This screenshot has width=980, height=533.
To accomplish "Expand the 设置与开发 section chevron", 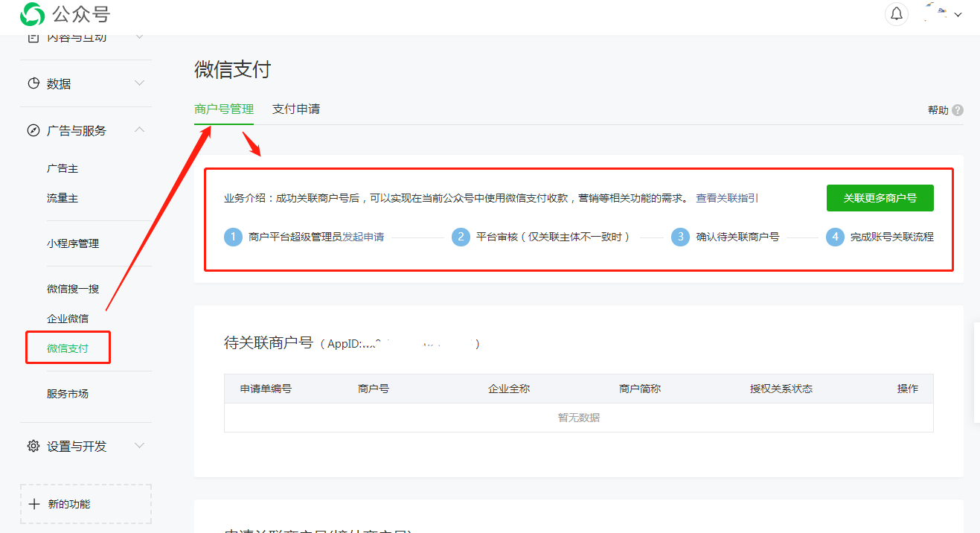I will pos(139,446).
